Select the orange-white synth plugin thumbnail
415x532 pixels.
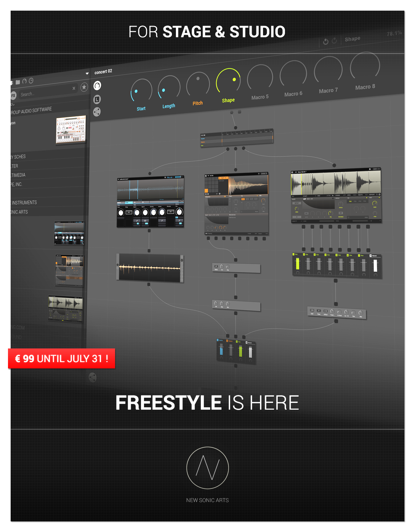coord(70,130)
